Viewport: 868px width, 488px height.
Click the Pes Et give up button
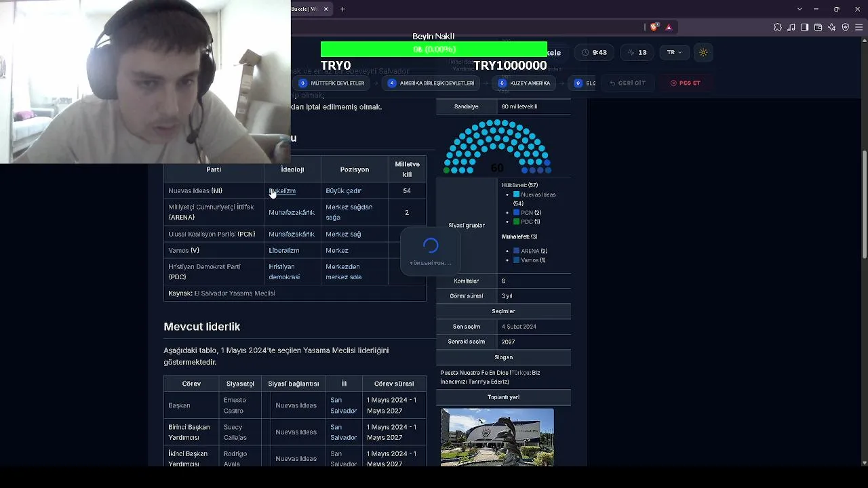pyautogui.click(x=685, y=83)
